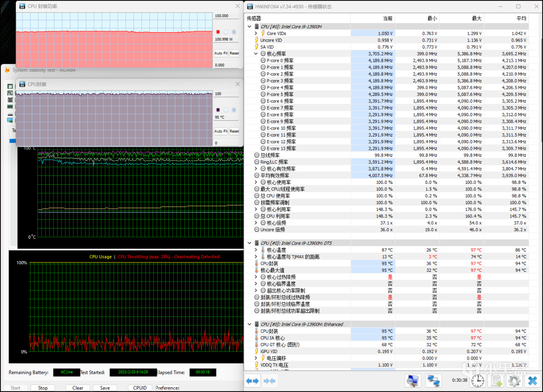This screenshot has height=392, width=543.
Task: Click the 最大 column header
Action: tap(476, 19)
